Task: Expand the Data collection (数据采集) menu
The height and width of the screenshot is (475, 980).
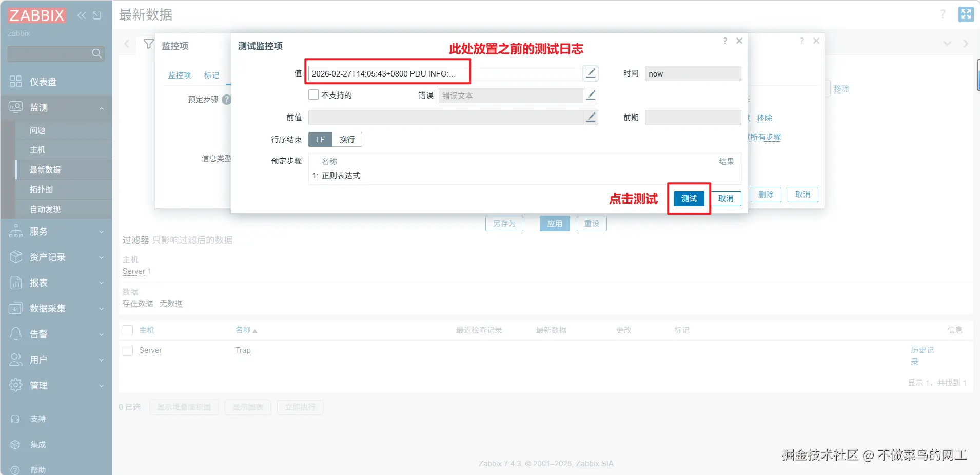Action: (x=56, y=308)
